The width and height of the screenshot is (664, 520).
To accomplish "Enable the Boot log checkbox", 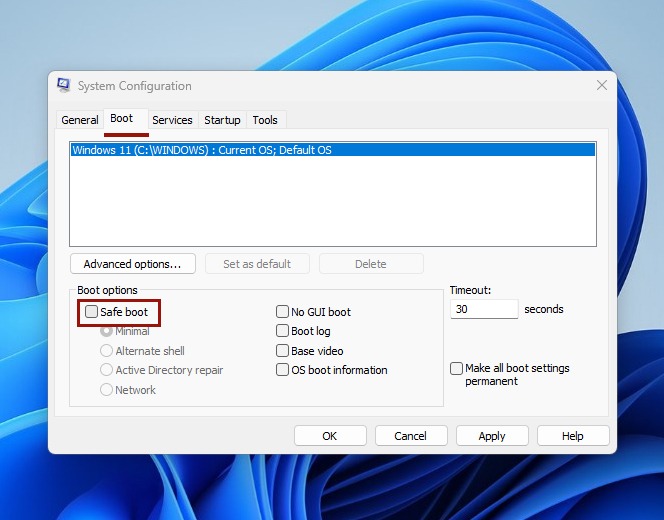I will point(282,331).
